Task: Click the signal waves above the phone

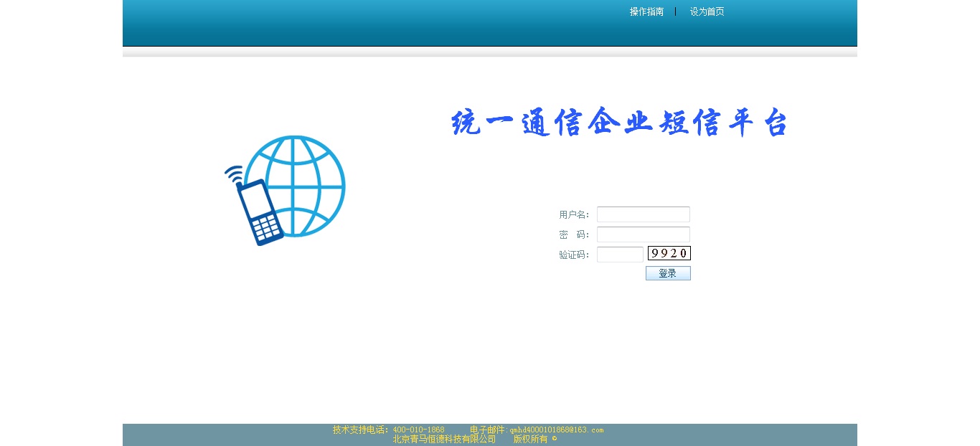Action: coord(233,174)
